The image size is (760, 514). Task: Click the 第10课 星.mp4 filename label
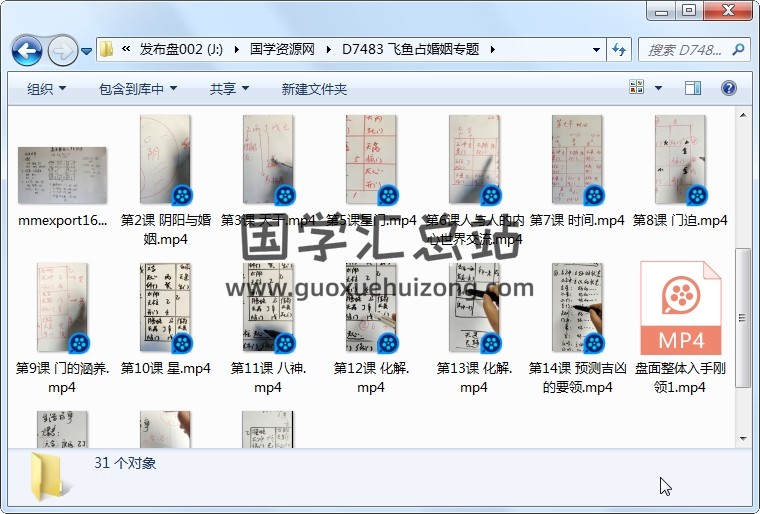165,369
